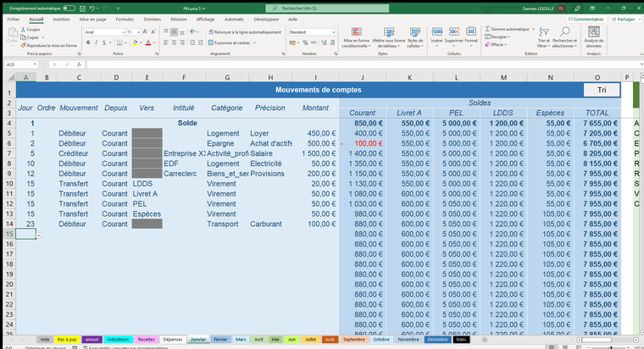The width and height of the screenshot is (644, 349).
Task: Open Rechercher et sélectionner magnifier
Action: pos(563,31)
